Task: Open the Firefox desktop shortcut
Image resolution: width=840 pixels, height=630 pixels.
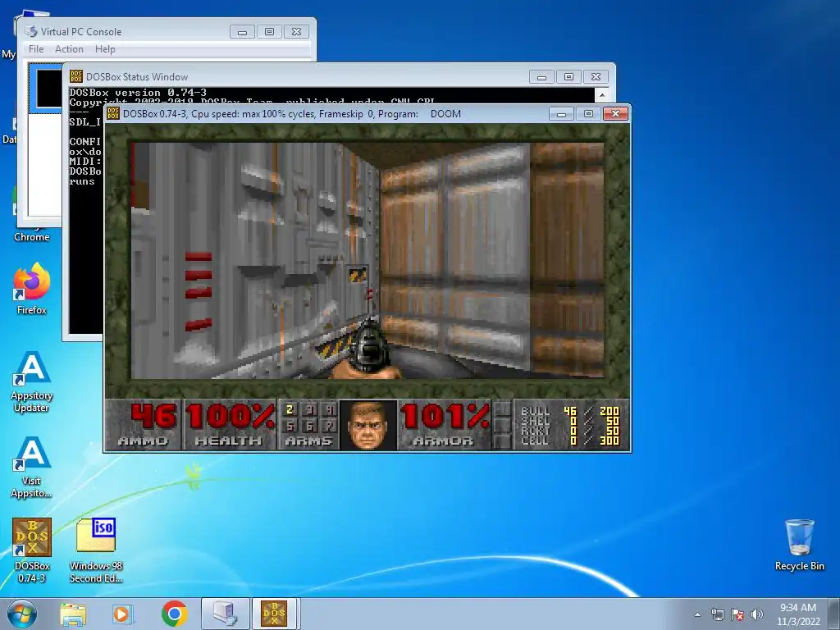Action: tap(32, 288)
